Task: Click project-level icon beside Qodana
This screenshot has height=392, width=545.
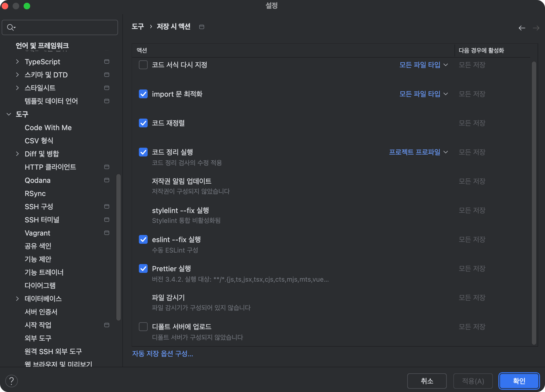Action: tap(107, 180)
